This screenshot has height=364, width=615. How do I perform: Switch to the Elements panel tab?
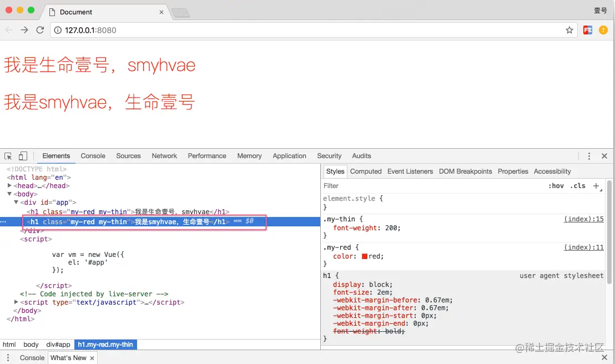tap(56, 156)
